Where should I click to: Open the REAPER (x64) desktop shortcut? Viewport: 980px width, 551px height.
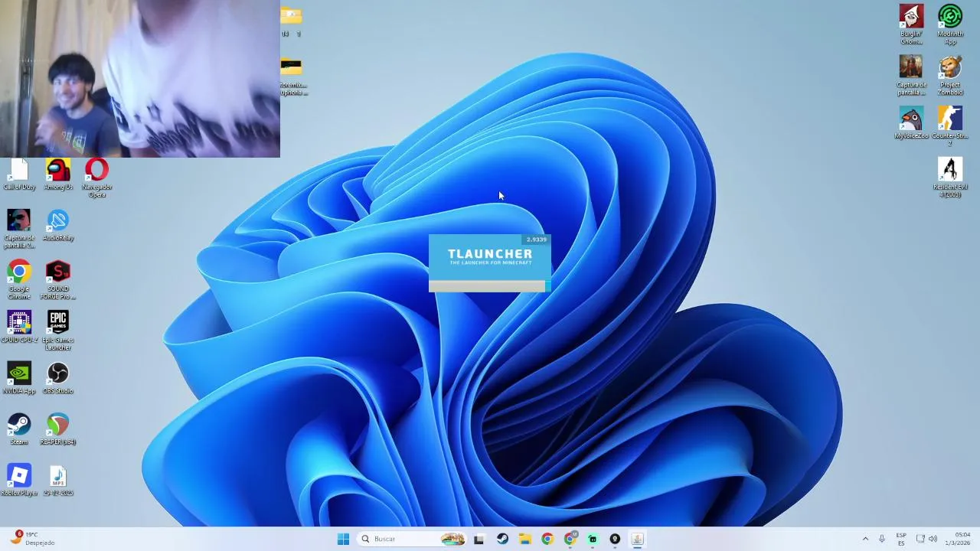(x=58, y=429)
